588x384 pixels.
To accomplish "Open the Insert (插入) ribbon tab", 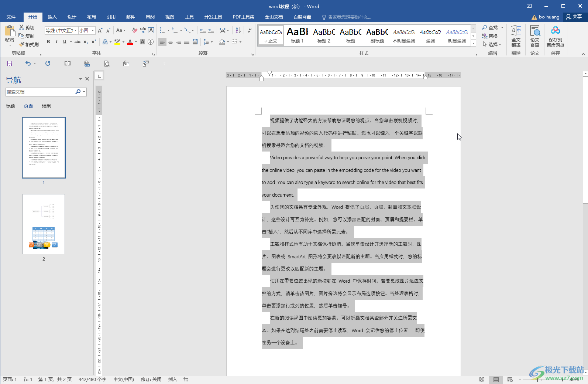I will coord(52,17).
